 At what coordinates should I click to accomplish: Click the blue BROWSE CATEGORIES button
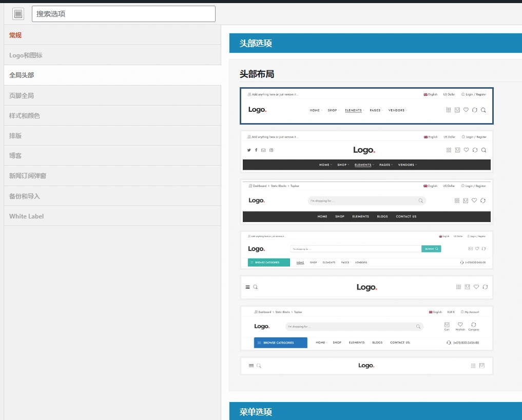tap(280, 343)
